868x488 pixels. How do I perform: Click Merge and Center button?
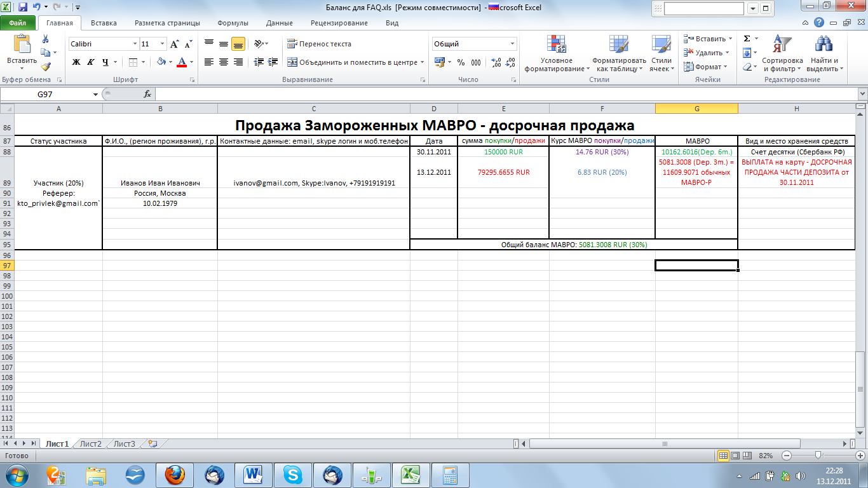coord(353,62)
